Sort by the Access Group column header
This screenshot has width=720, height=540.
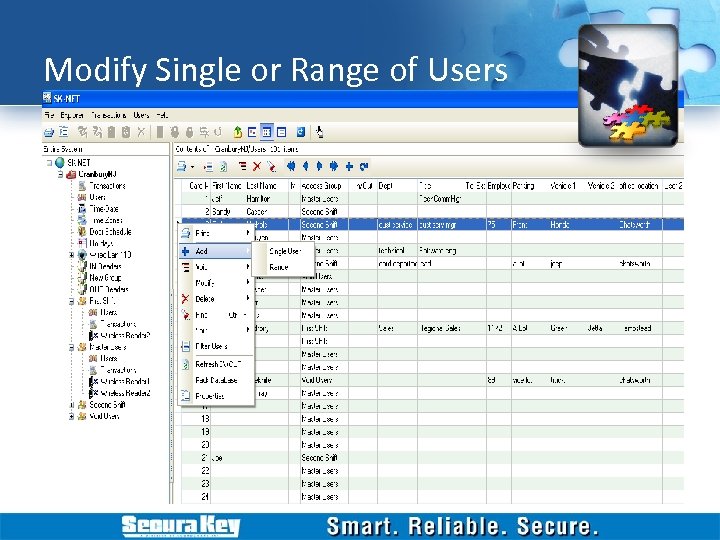click(322, 186)
